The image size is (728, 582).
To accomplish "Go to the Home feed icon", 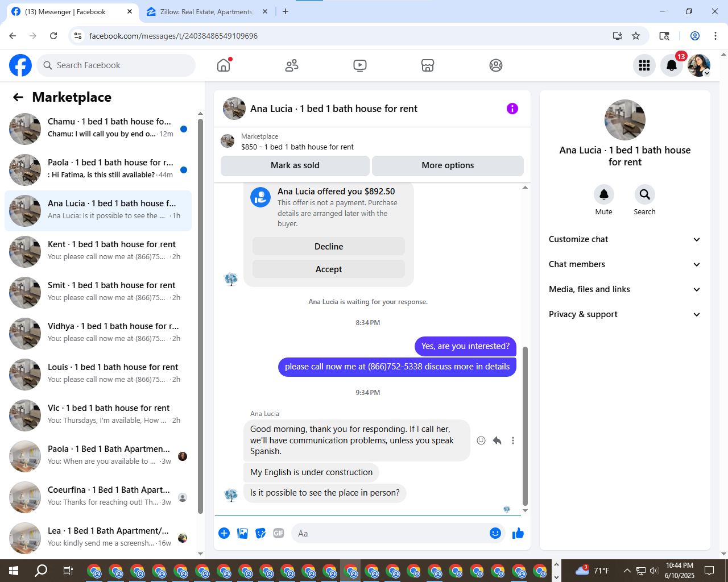I will point(224,65).
